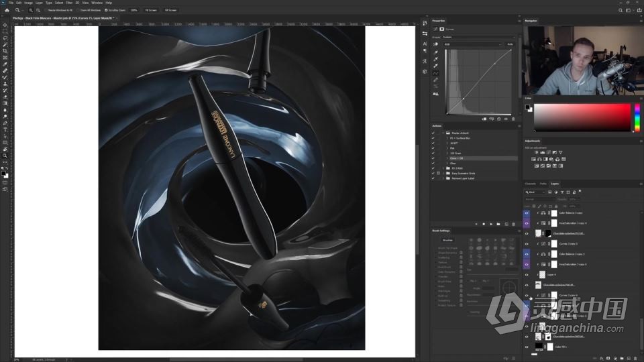Hide the Hue/Saturation 3 copy 4 layer
This screenshot has height=362, width=644.
[527, 223]
